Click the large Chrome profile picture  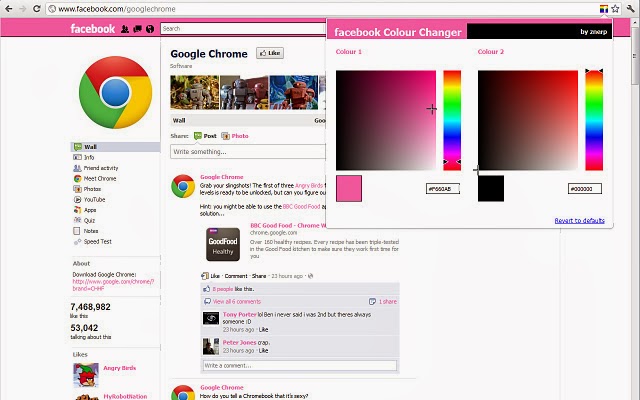(x=116, y=92)
